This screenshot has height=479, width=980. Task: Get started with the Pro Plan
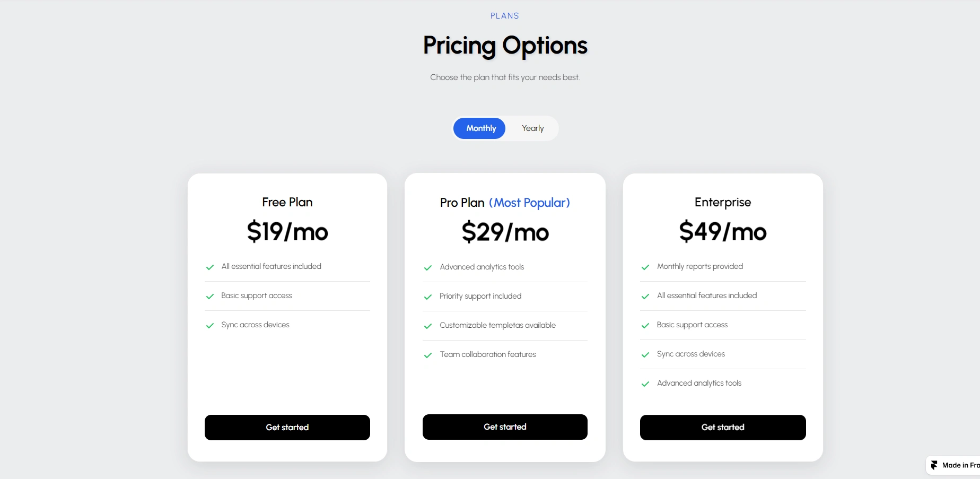tap(505, 427)
